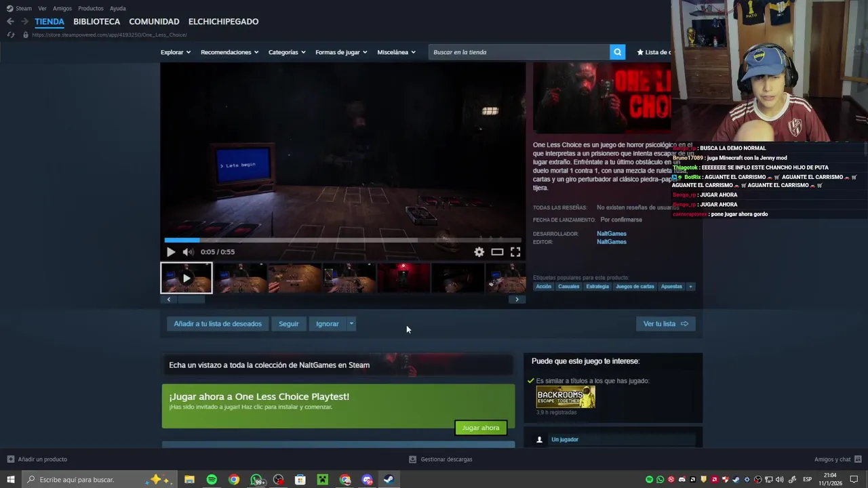Click the Seguir button

pyautogui.click(x=288, y=324)
